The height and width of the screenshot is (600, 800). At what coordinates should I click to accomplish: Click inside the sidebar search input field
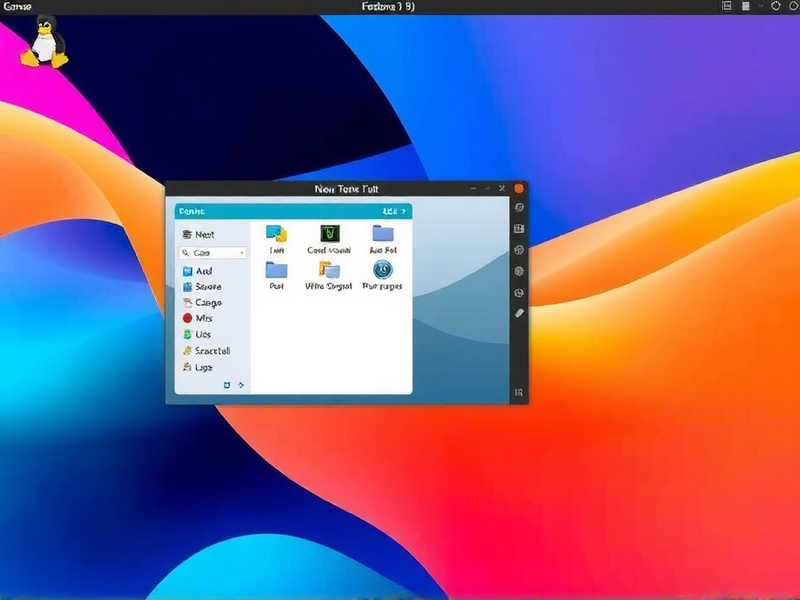[210, 252]
